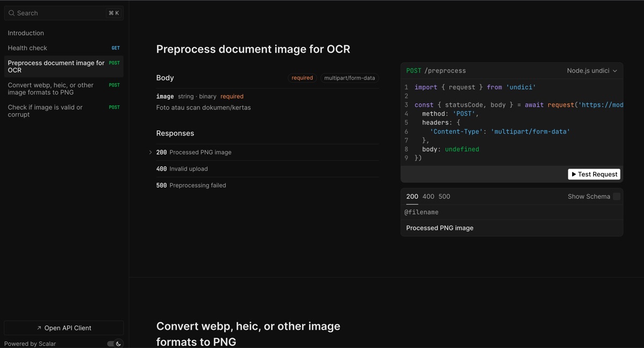Click the Preprocess document image for OCR heading
Viewport: 644px width, 348px height.
pos(253,49)
